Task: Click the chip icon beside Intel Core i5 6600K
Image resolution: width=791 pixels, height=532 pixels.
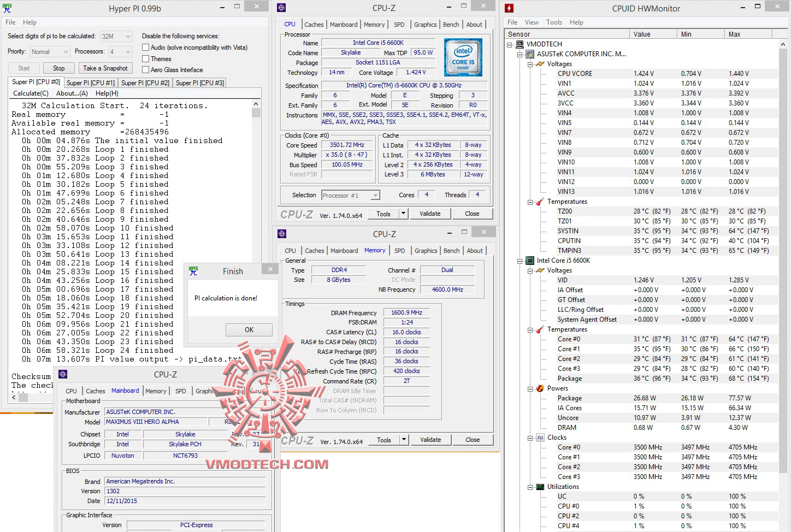Action: tap(529, 261)
